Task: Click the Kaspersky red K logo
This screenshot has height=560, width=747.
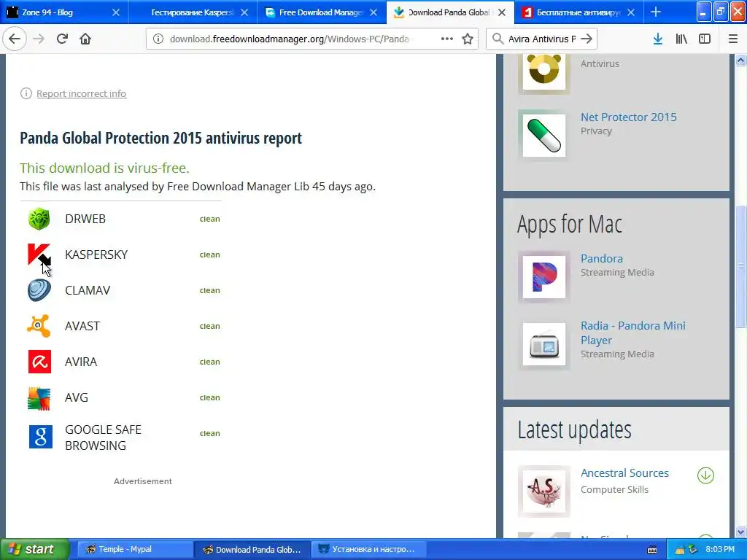Action: pyautogui.click(x=39, y=254)
